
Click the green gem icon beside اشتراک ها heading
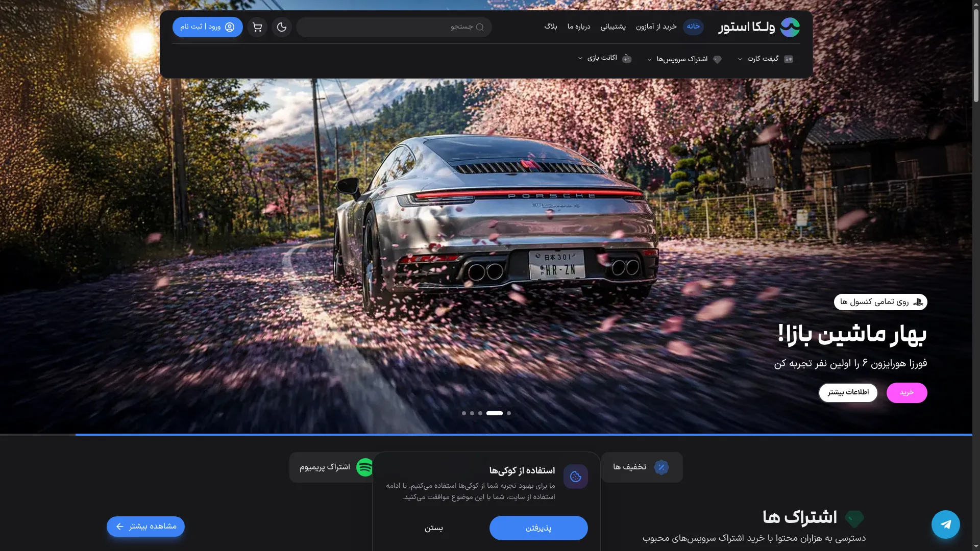854,519
